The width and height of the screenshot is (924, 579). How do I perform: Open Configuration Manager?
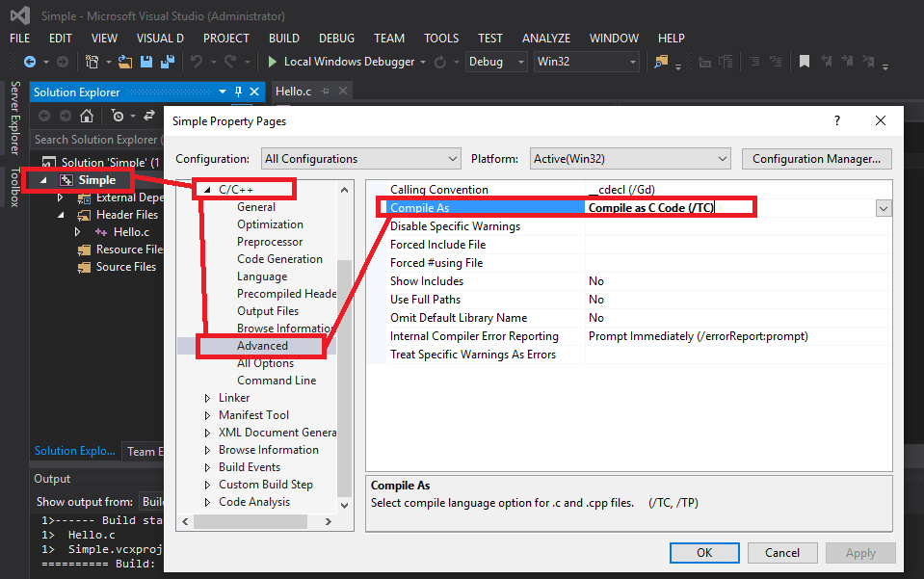[x=816, y=159]
